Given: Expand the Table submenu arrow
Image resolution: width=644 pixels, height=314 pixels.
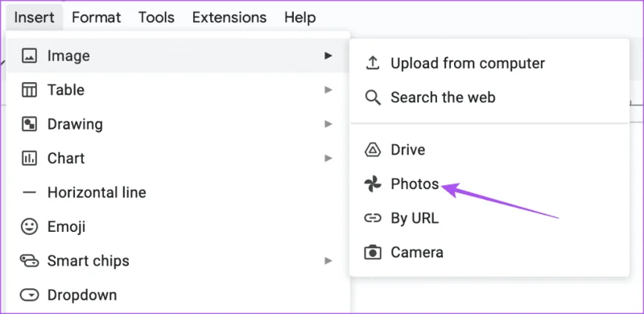Looking at the screenshot, I should tap(328, 89).
